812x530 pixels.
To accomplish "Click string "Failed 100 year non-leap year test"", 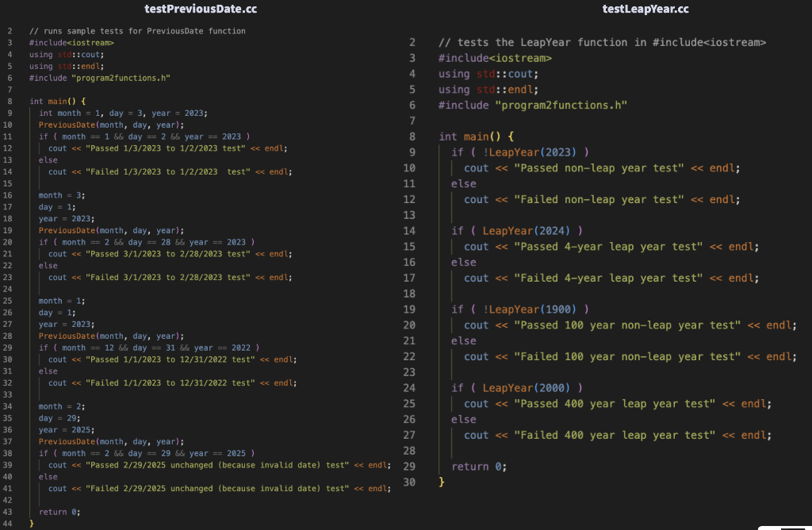I will (628, 356).
